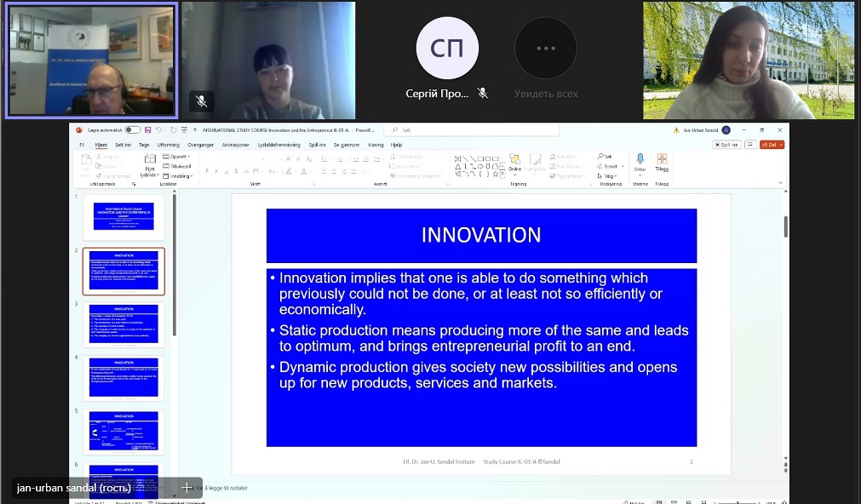Open the Ordne arrange dropdown
The width and height of the screenshot is (861, 504).
pyautogui.click(x=514, y=163)
